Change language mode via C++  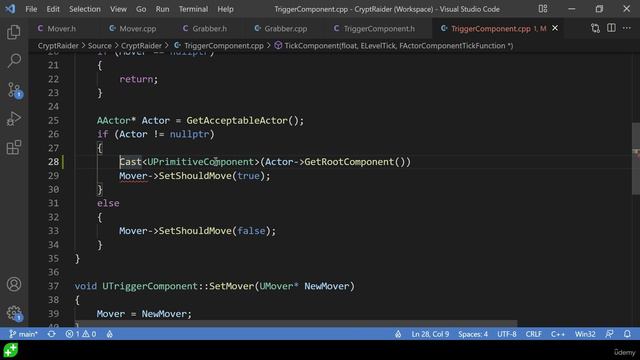pyautogui.click(x=558, y=334)
